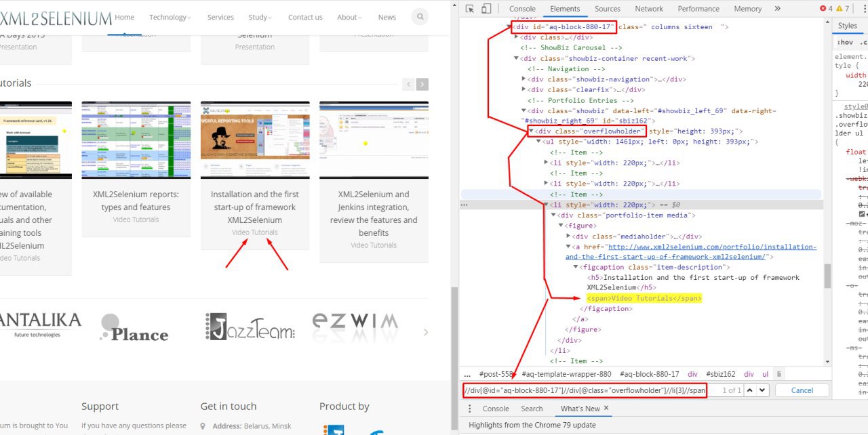Image resolution: width=868 pixels, height=435 pixels.
Task: Click the Services navigation link
Action: click(x=220, y=17)
